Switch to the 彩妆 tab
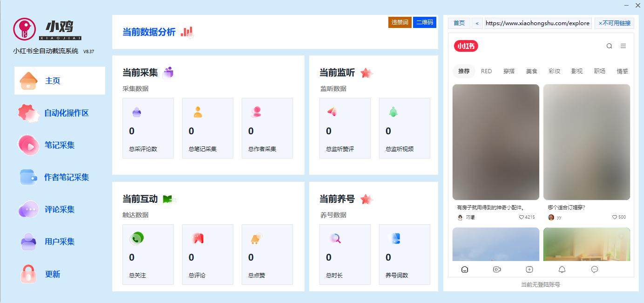 click(x=554, y=71)
